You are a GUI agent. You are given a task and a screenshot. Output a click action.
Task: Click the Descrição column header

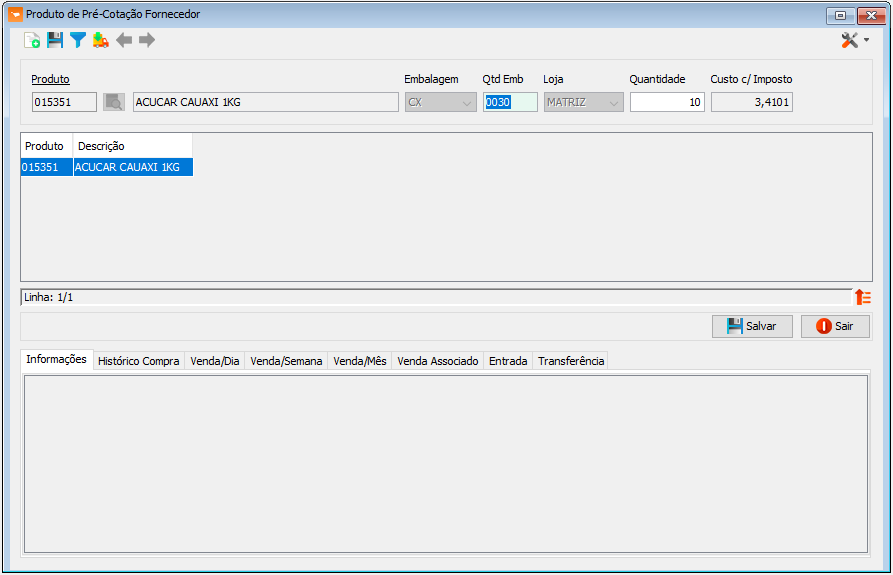pyautogui.click(x=133, y=146)
